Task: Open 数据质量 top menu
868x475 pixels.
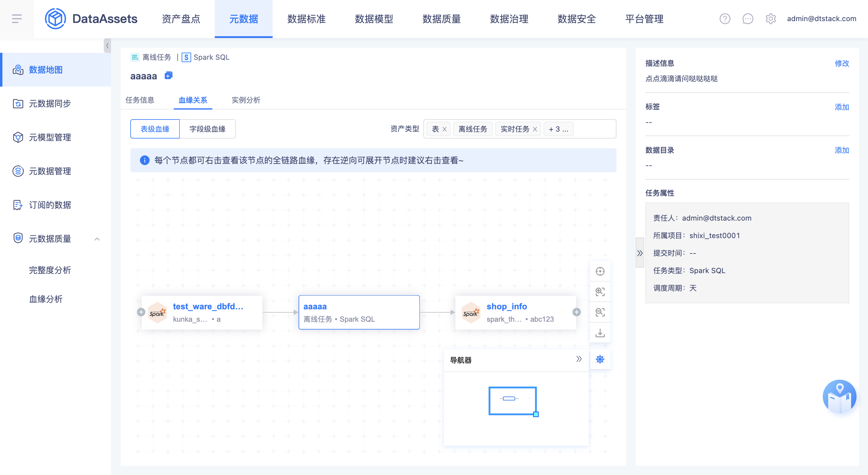Action: click(x=442, y=19)
